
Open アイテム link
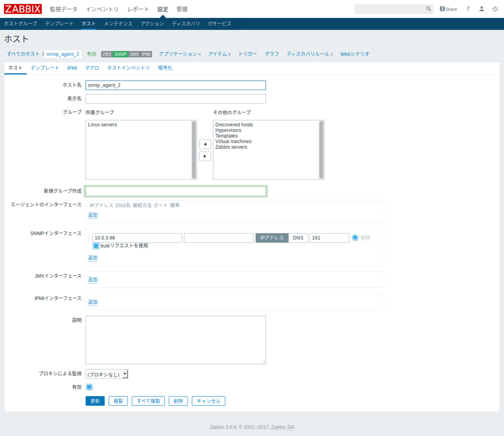pos(218,54)
